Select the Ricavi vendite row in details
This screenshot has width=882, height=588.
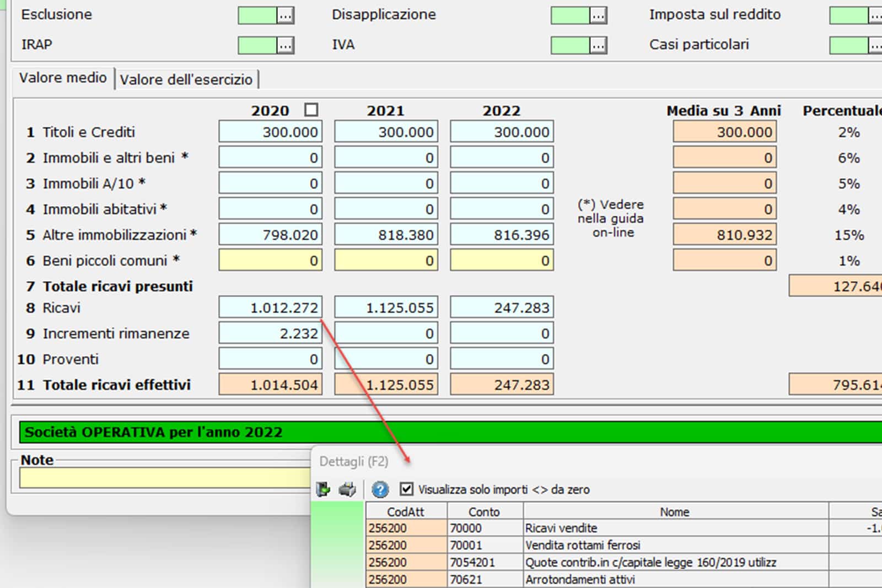561,528
